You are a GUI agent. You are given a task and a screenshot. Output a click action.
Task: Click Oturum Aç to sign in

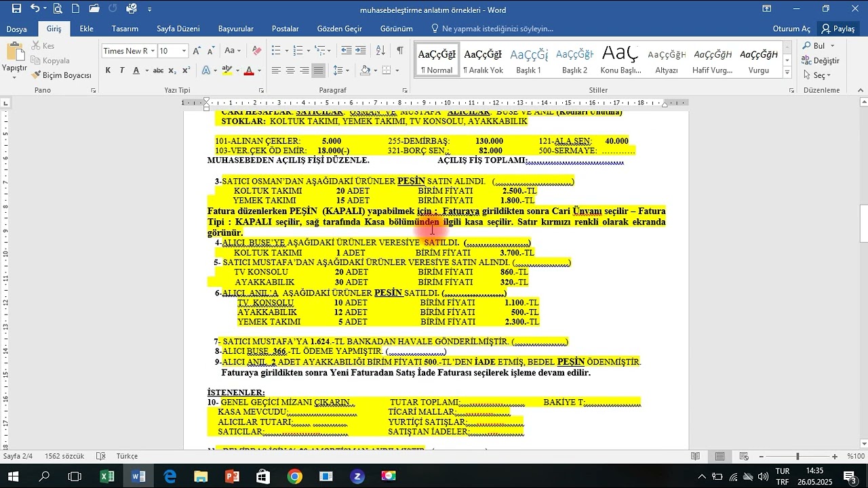point(791,28)
